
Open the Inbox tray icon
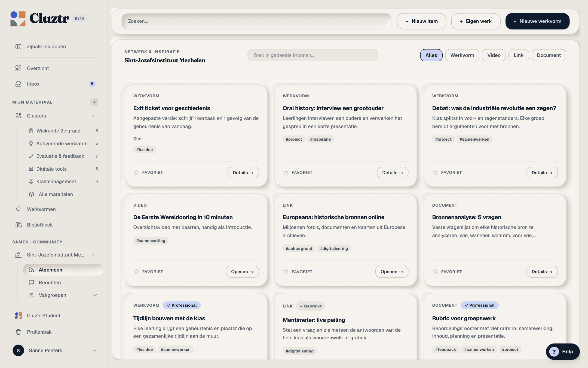[18, 84]
